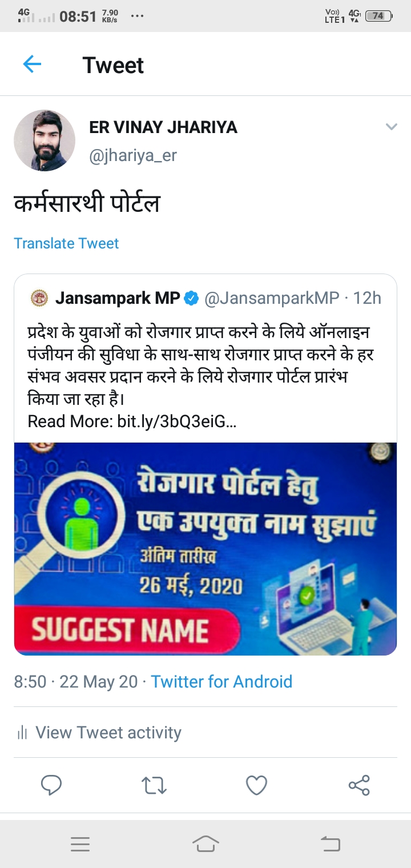Expand tweet options chevron
The height and width of the screenshot is (868, 411).
click(x=391, y=127)
